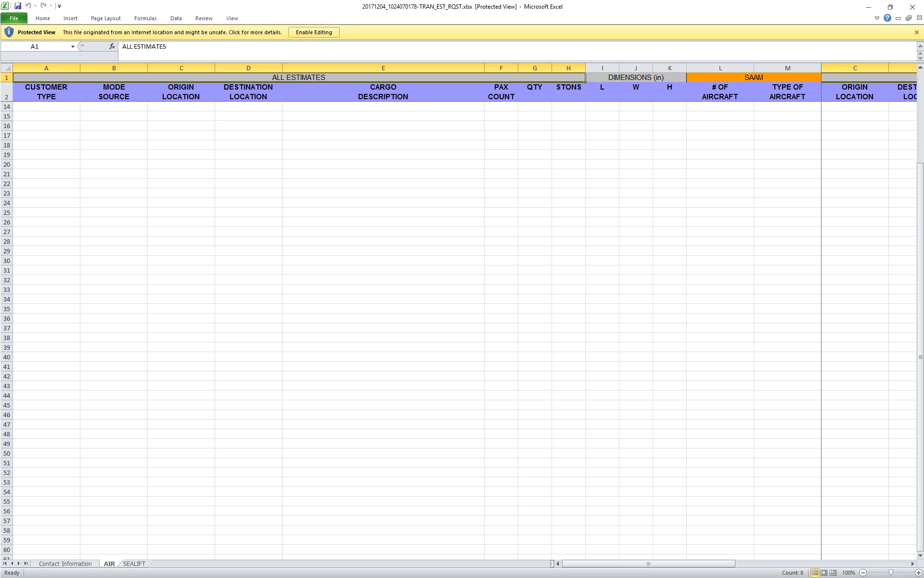Switch to the SEALIFT sheet tab

pyautogui.click(x=134, y=564)
